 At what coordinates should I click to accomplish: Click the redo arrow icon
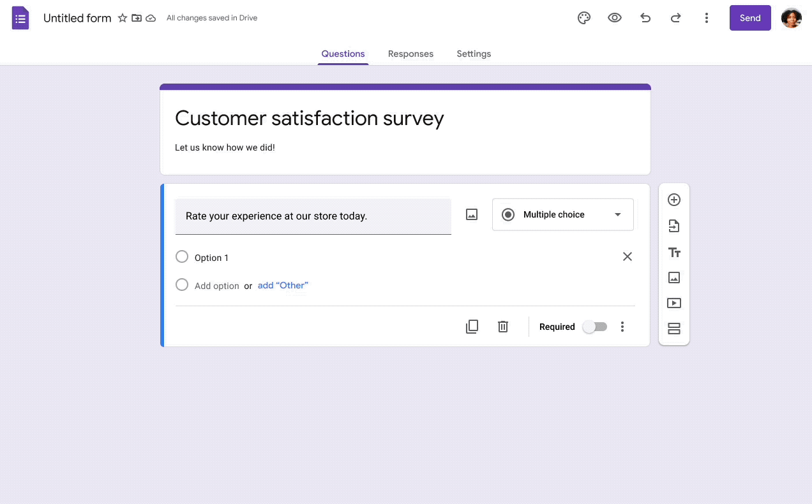point(675,18)
